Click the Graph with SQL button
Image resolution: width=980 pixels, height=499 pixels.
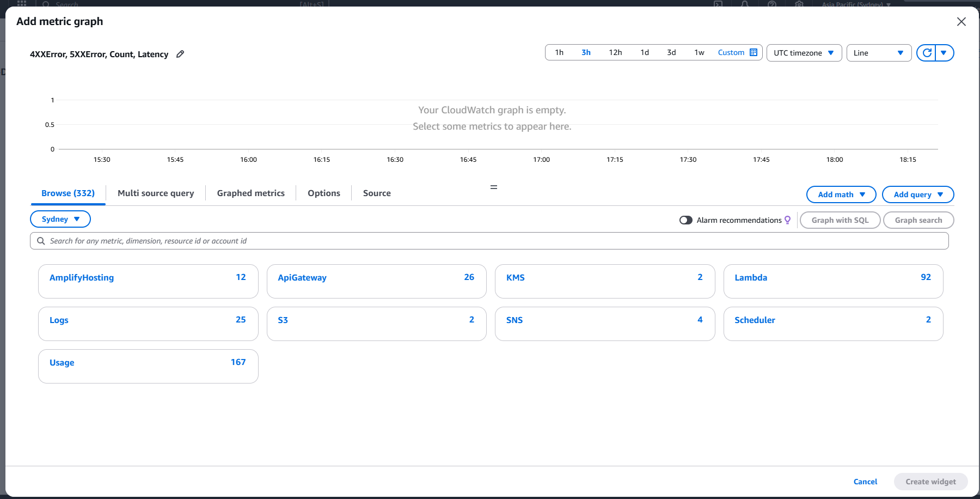[840, 220]
